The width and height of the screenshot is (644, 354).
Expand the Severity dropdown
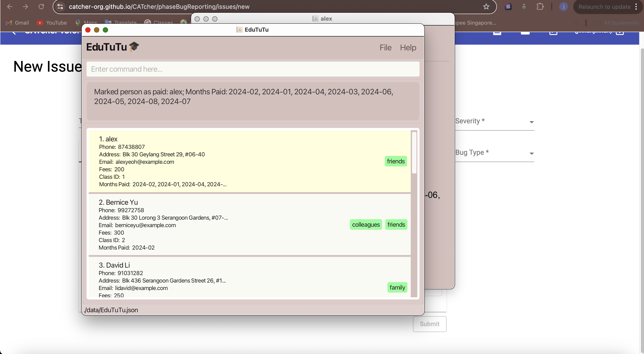pos(494,122)
